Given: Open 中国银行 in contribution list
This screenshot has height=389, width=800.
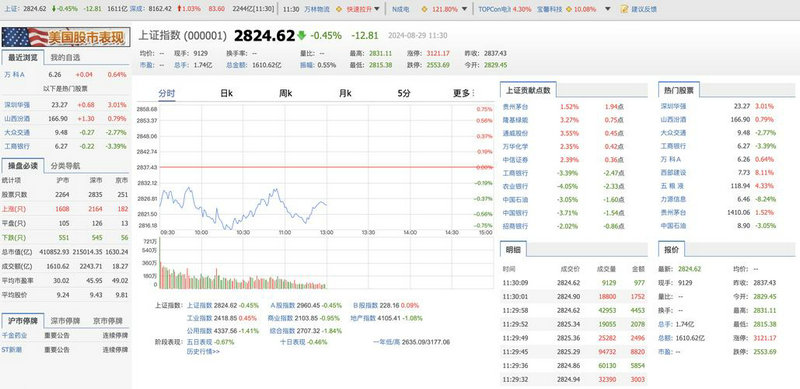Looking at the screenshot, I should click(515, 213).
